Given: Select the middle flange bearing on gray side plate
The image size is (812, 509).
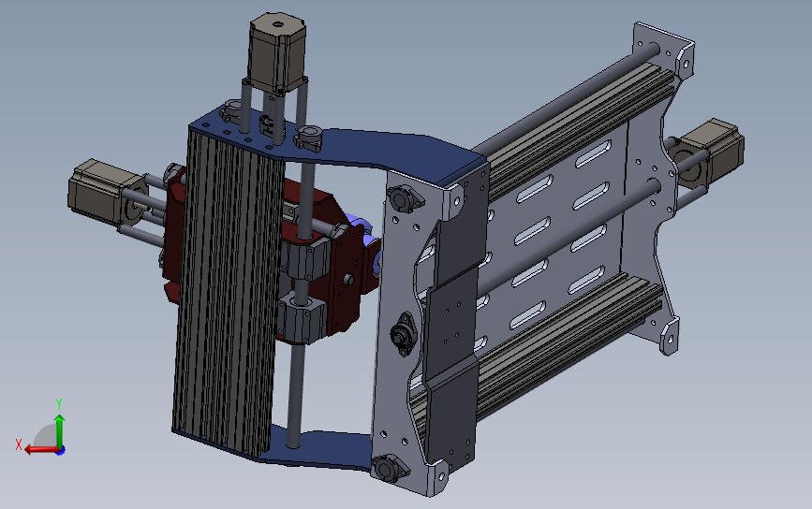Looking at the screenshot, I should (402, 334).
